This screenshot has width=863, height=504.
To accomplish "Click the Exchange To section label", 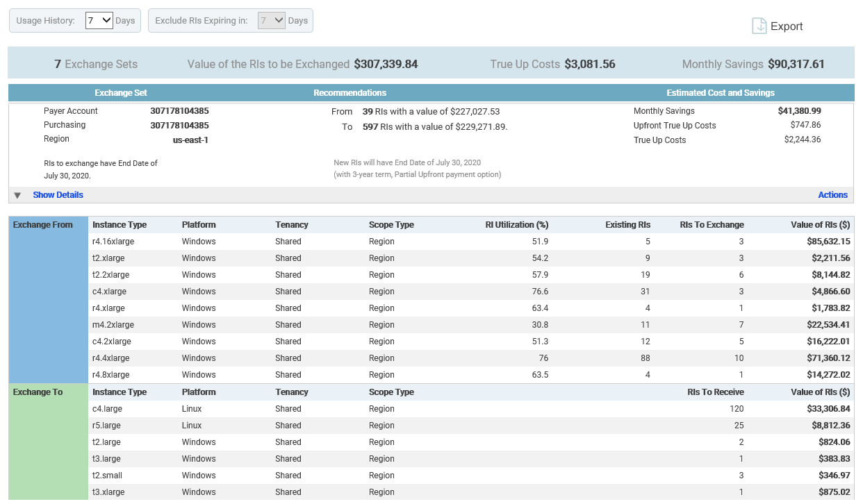I will click(38, 392).
